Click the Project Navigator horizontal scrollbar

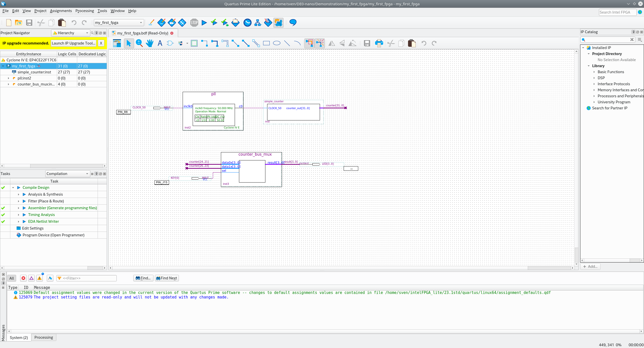pyautogui.click(x=53, y=166)
